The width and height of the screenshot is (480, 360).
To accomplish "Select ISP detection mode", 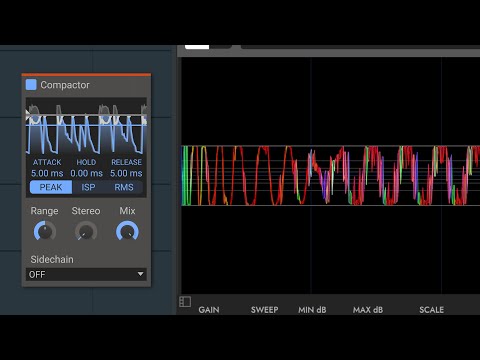I will coord(88,187).
